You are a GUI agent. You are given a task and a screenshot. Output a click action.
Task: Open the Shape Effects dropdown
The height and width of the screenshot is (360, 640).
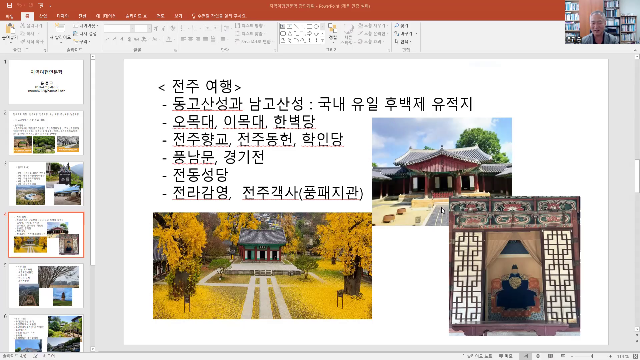[x=371, y=41]
